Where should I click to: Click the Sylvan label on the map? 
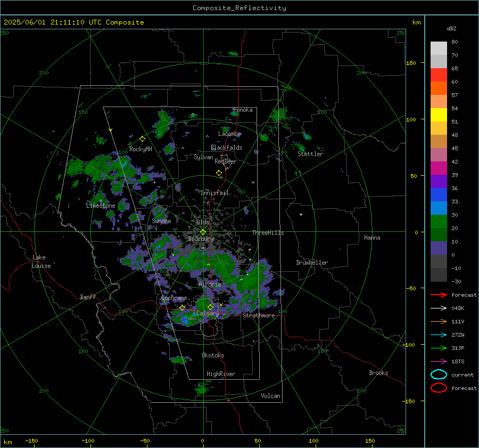coord(203,157)
